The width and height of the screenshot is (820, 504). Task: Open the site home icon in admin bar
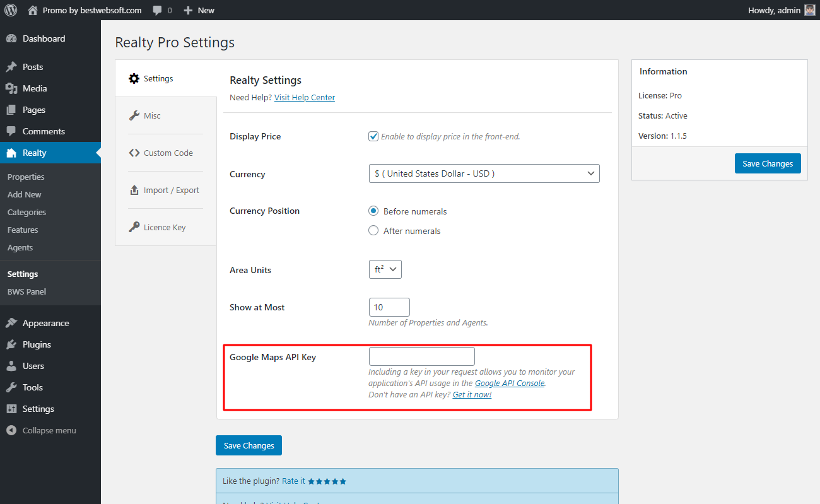tap(33, 10)
